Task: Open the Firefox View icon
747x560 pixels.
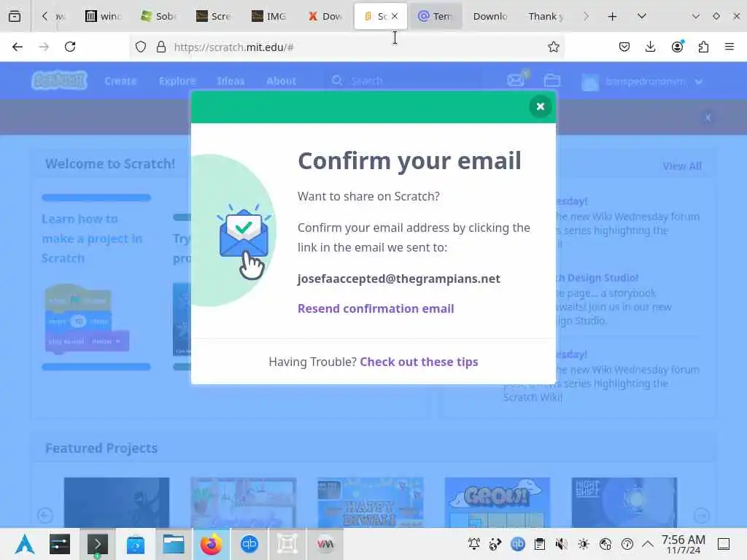Action: (15, 16)
